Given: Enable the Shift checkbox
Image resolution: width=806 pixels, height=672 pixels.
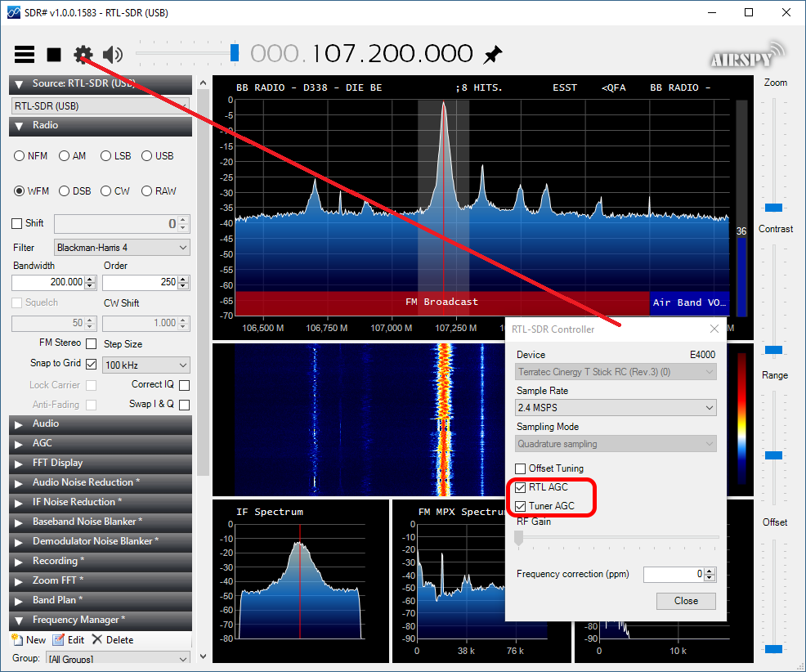Looking at the screenshot, I should pyautogui.click(x=17, y=223).
